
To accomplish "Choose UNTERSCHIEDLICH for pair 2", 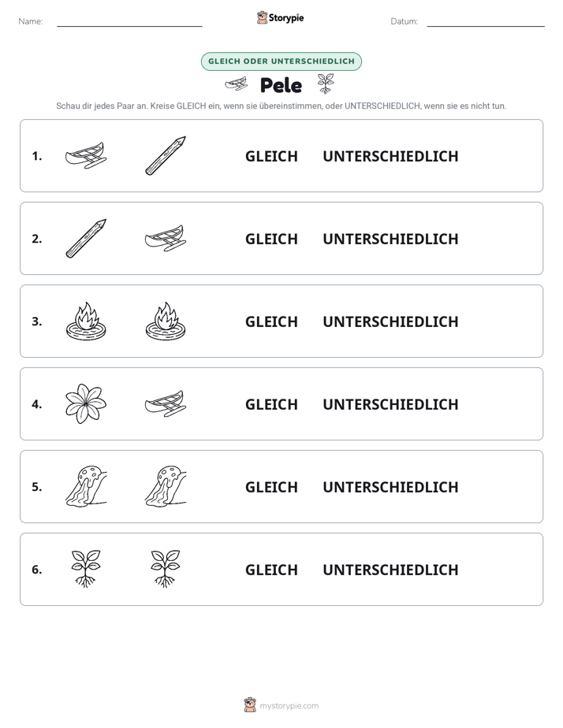I will (390, 239).
